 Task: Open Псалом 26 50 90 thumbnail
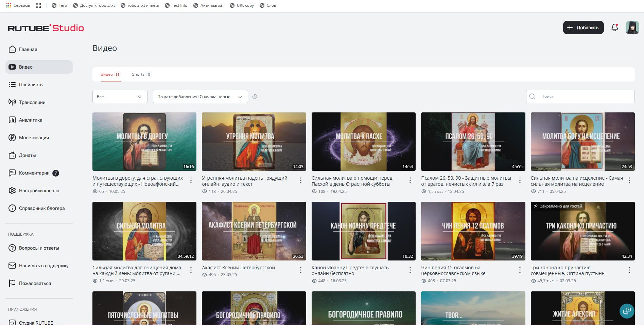point(473,142)
